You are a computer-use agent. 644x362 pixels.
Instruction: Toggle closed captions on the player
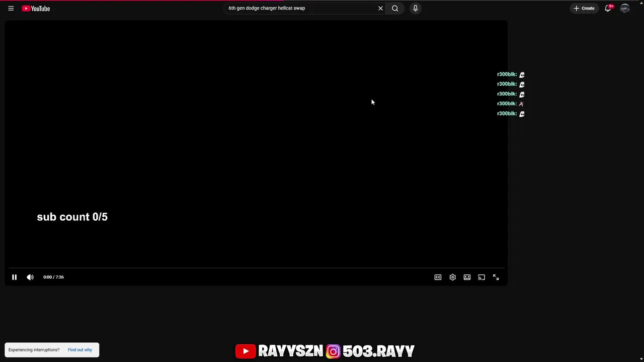click(438, 277)
